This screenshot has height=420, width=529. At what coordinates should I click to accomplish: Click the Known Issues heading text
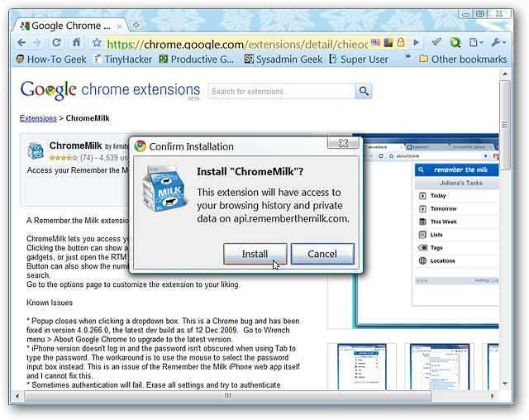coord(50,303)
